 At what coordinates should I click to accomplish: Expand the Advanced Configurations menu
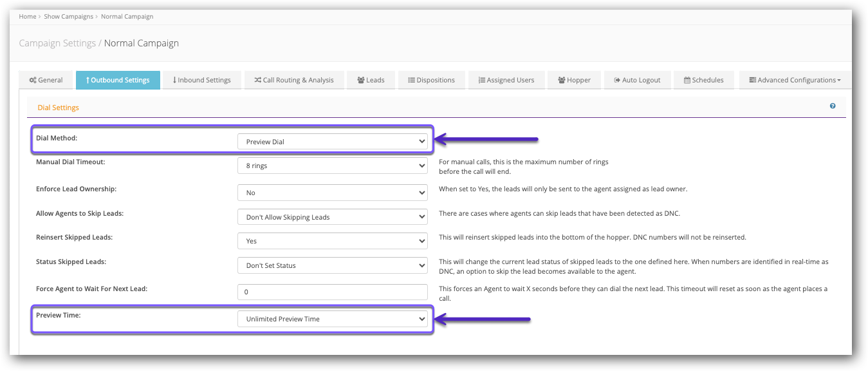[x=795, y=80]
